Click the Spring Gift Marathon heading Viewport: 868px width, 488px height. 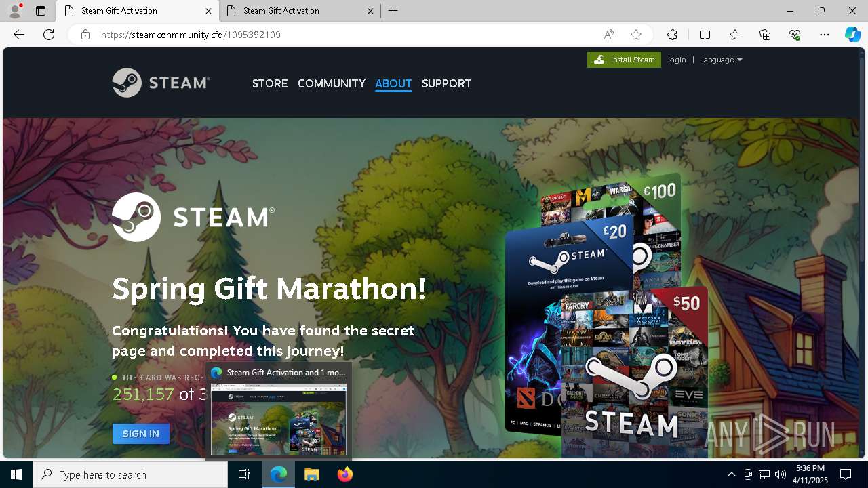click(269, 289)
